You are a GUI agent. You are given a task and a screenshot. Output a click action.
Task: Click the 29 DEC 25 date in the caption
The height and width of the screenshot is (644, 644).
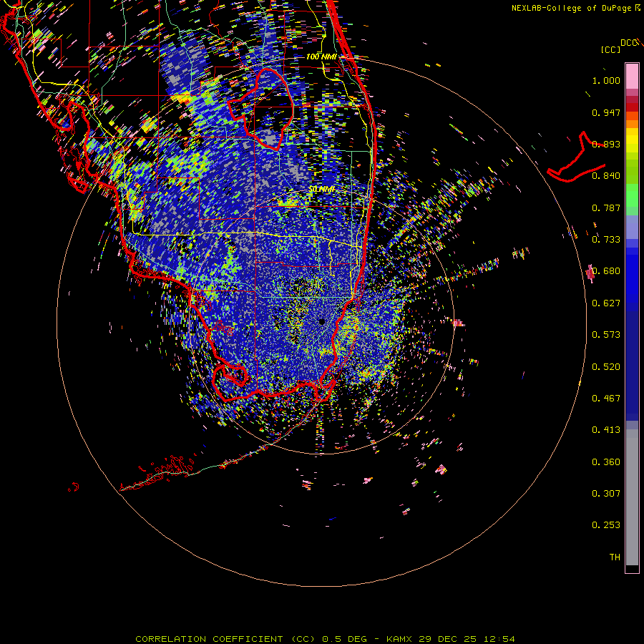[448, 639]
